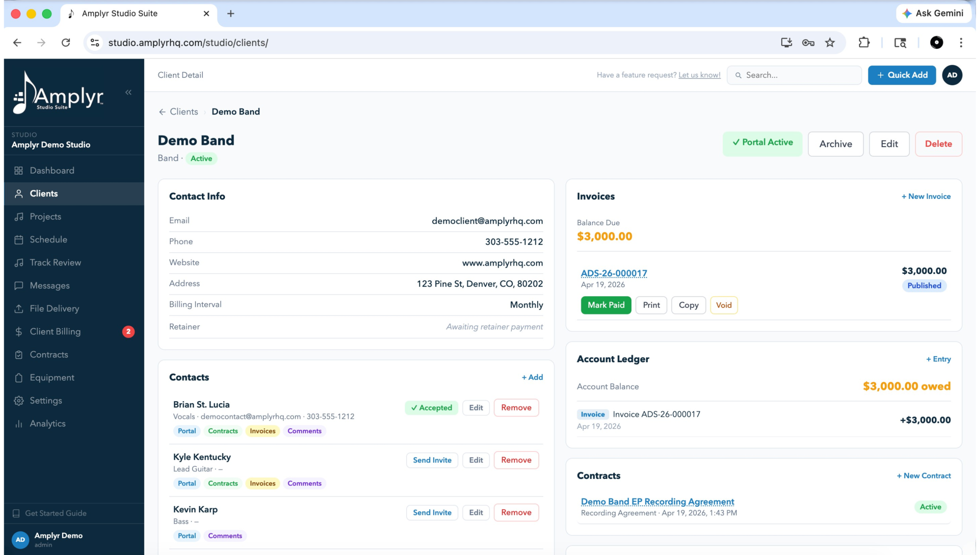Switch to the Amplyr Studio Suite tab

coord(119,13)
